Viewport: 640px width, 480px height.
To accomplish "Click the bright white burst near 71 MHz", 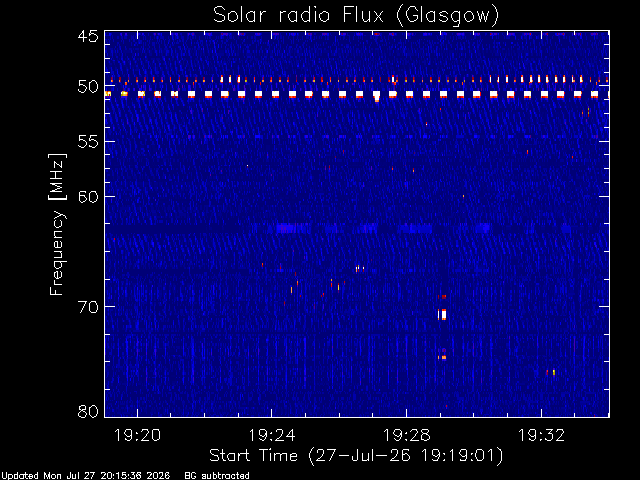I will [442, 315].
